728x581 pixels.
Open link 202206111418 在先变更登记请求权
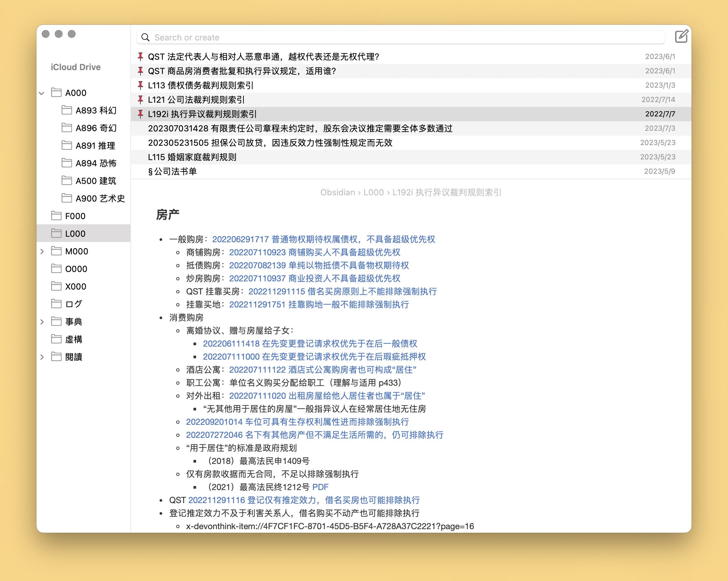310,344
